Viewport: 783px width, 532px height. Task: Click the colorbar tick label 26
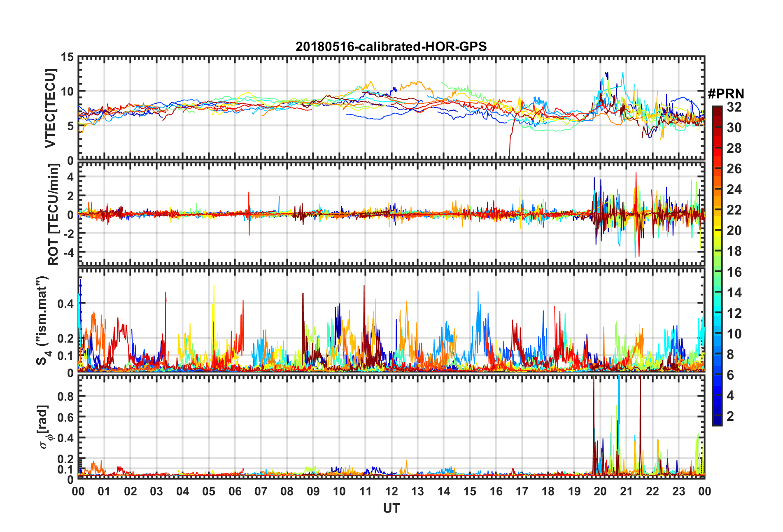coord(734,169)
